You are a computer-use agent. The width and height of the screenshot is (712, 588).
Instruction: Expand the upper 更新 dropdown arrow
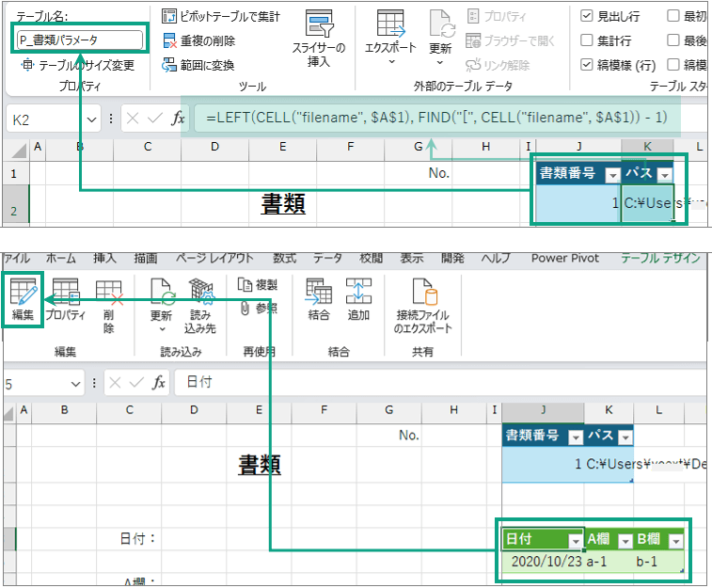tap(440, 63)
